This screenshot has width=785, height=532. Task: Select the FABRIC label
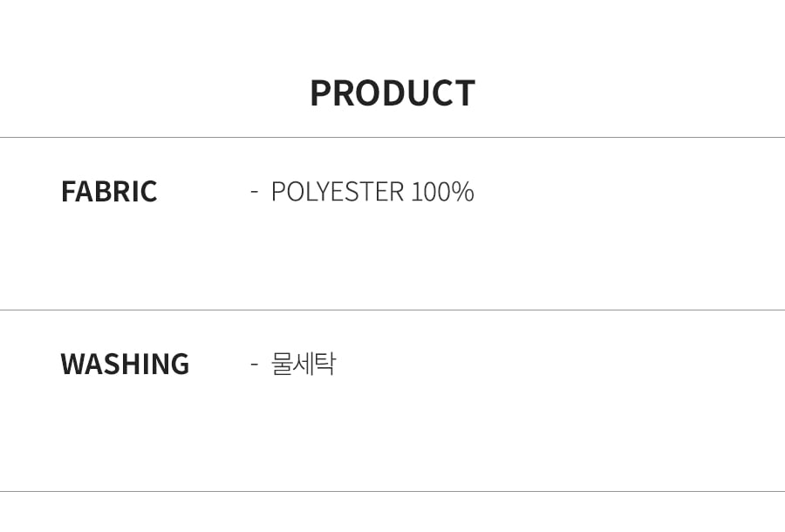point(109,191)
